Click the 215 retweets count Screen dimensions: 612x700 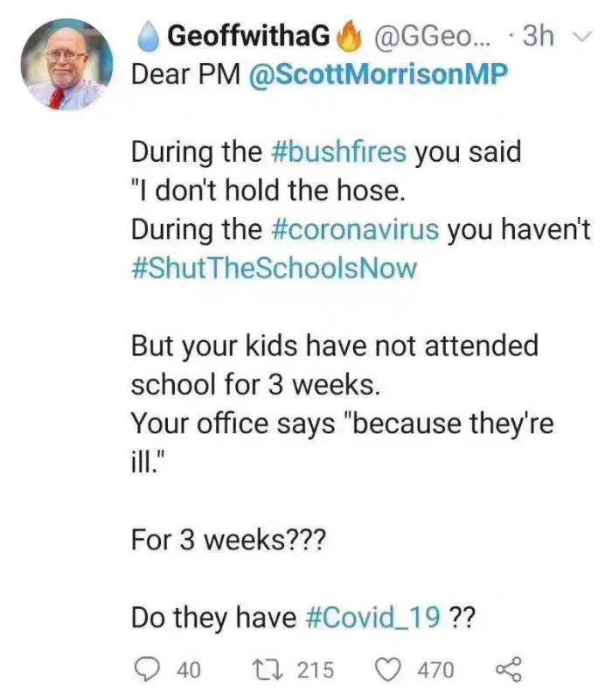point(316,671)
